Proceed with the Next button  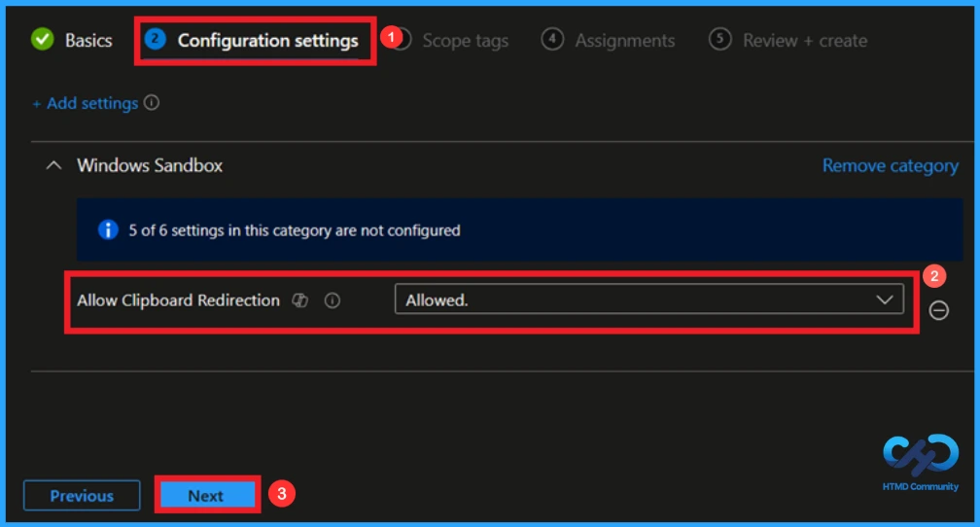207,495
